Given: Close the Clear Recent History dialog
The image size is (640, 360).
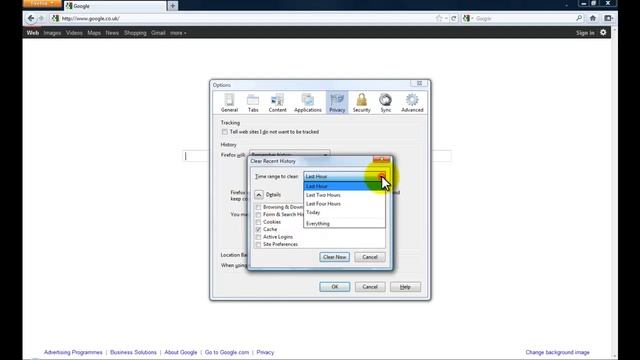Looking at the screenshot, I should point(381,159).
